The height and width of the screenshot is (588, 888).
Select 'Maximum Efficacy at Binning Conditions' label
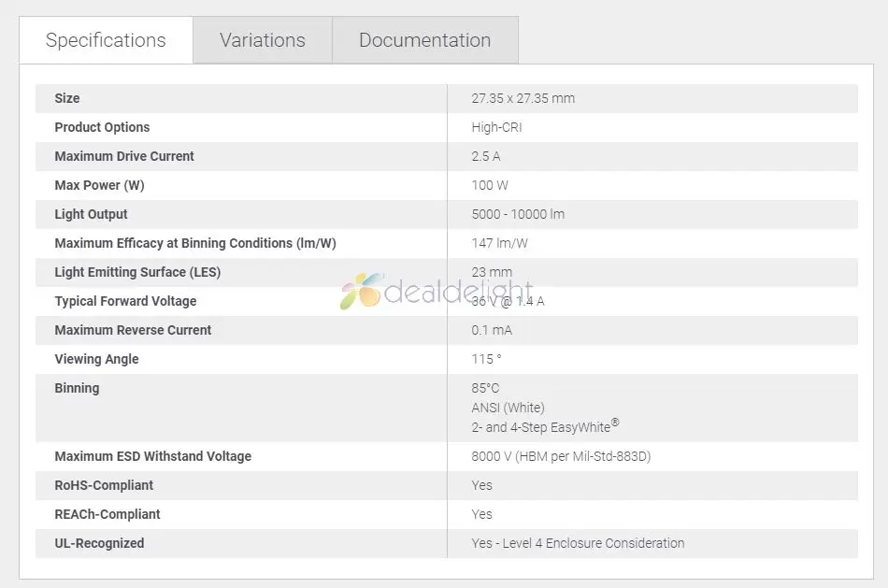194,243
